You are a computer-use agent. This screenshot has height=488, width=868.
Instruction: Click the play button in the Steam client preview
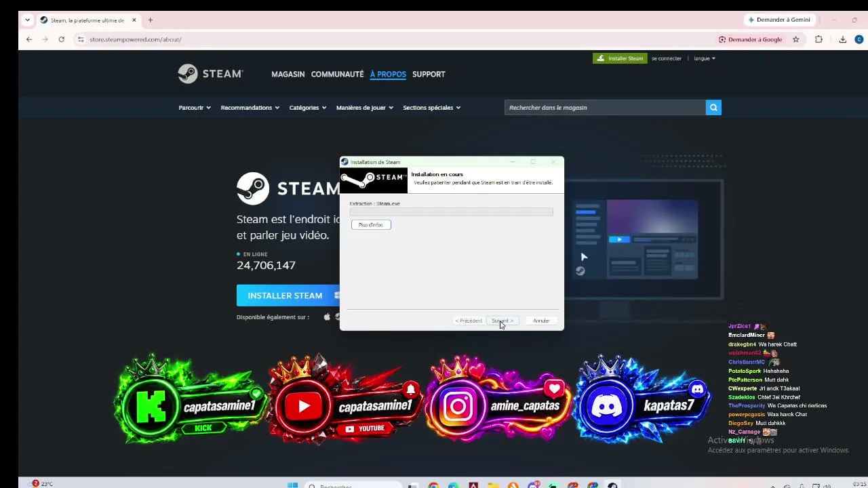tap(618, 239)
